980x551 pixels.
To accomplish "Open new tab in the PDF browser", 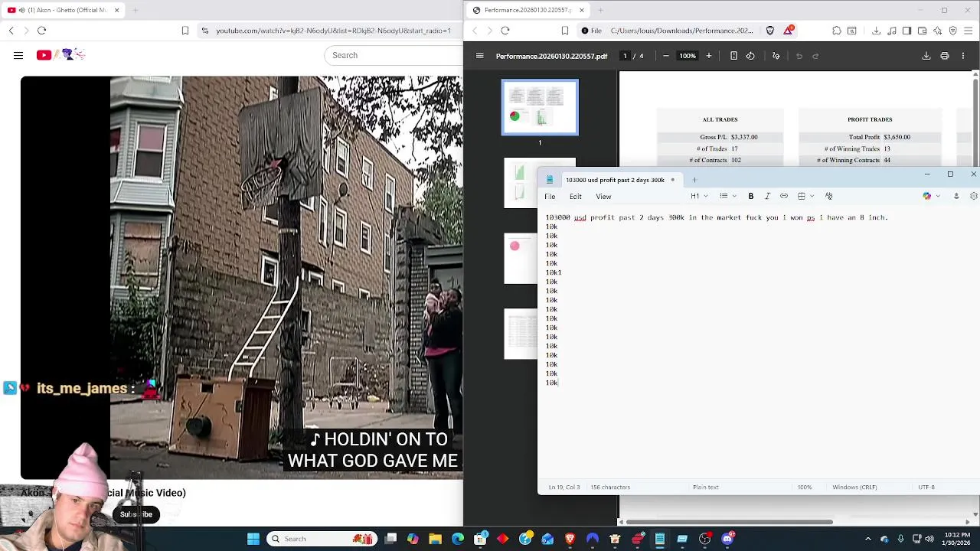I will 600,10.
